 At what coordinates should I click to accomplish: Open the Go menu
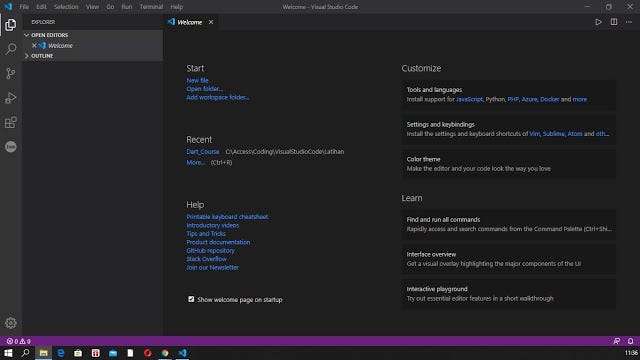click(110, 7)
